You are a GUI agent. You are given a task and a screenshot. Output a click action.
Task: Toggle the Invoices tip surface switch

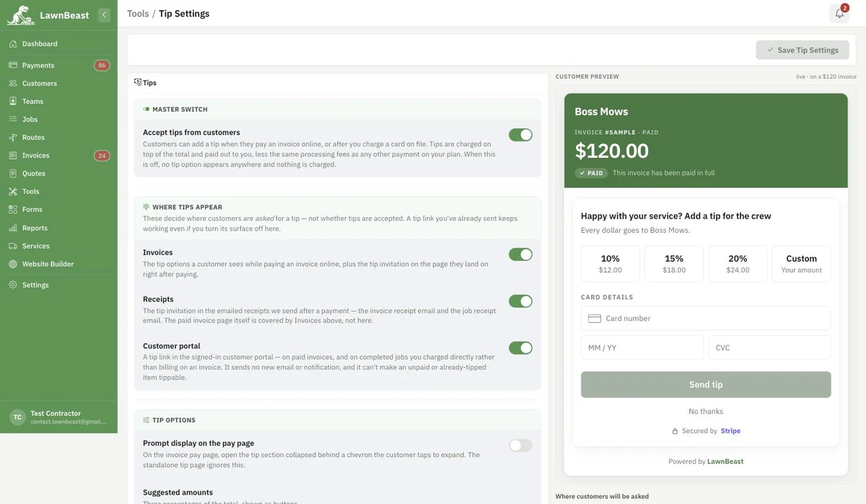[520, 255]
